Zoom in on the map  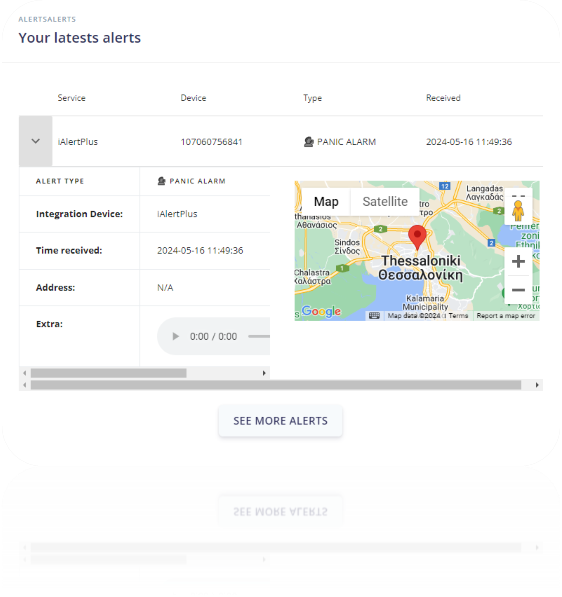click(518, 262)
